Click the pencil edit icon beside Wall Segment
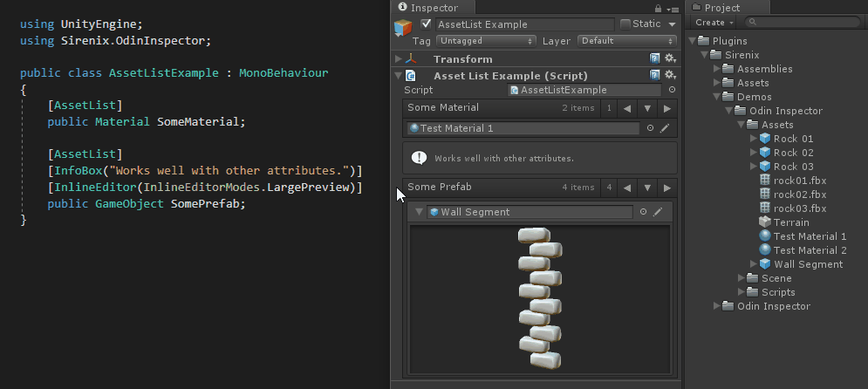Image resolution: width=868 pixels, height=389 pixels. [658, 212]
